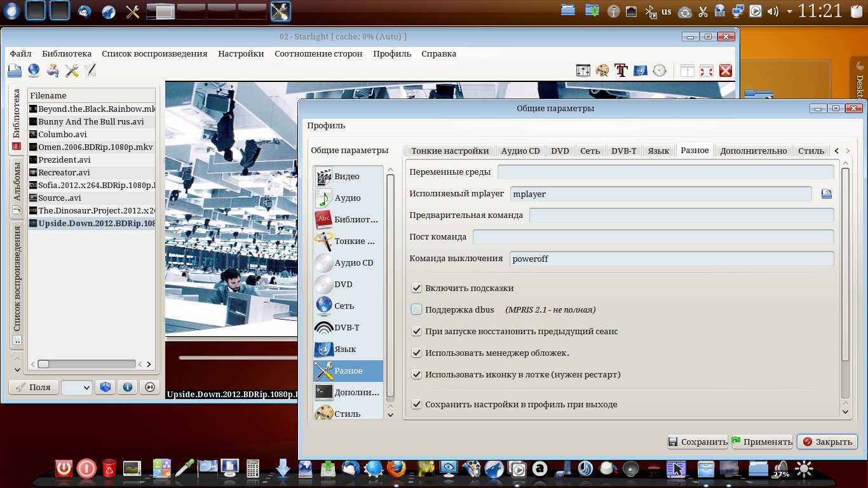Image resolution: width=868 pixels, height=488 pixels.
Task: Toggle 'Использовать менеджер обложек' checkbox
Action: coord(417,353)
